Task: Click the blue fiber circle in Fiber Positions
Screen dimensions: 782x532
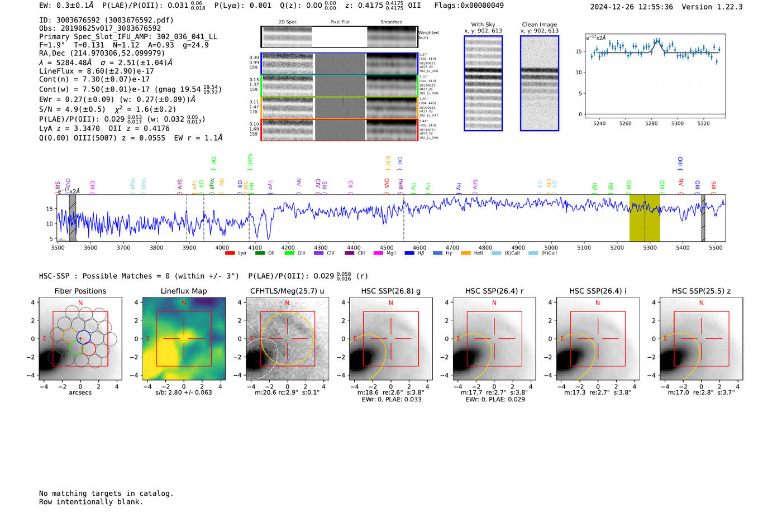Action: [83, 337]
